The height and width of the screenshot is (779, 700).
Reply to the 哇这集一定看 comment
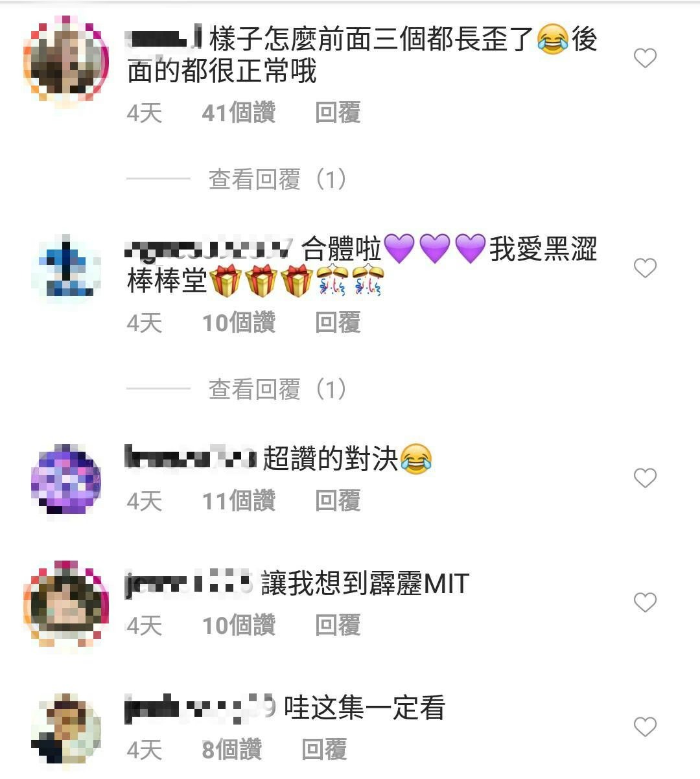(324, 750)
